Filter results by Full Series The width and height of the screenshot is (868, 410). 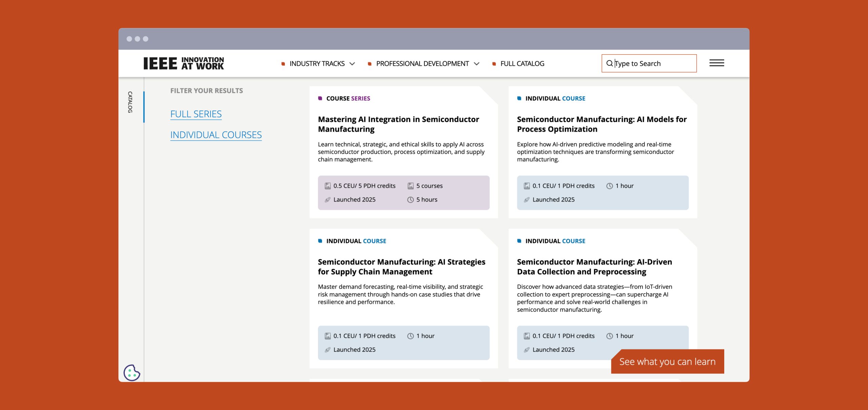tap(196, 114)
